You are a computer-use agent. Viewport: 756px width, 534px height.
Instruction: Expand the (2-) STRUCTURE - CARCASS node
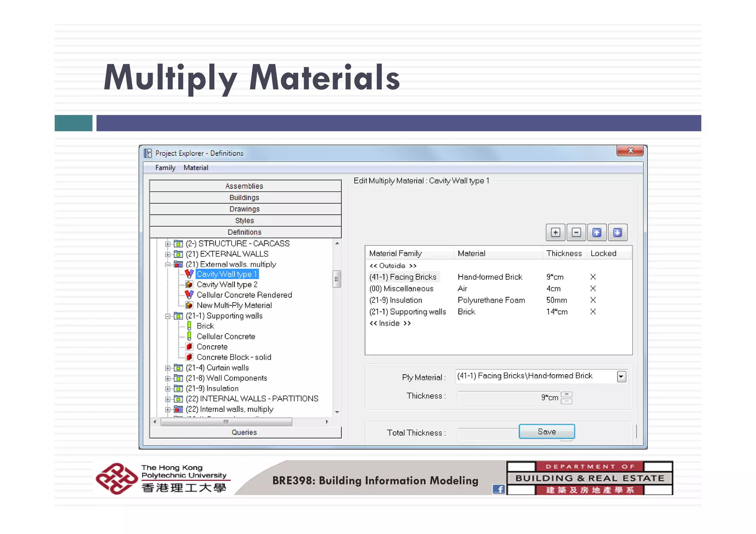pyautogui.click(x=168, y=244)
